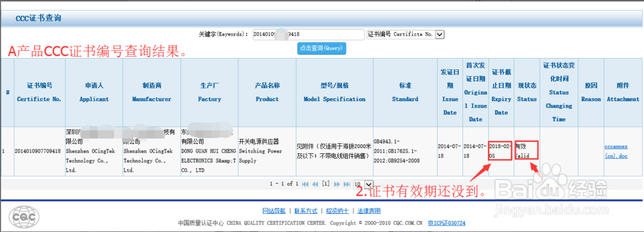Viewport: 644px width, 232px height.
Task: Click the 型号/规格 Model Specification column header
Action: 334,93
